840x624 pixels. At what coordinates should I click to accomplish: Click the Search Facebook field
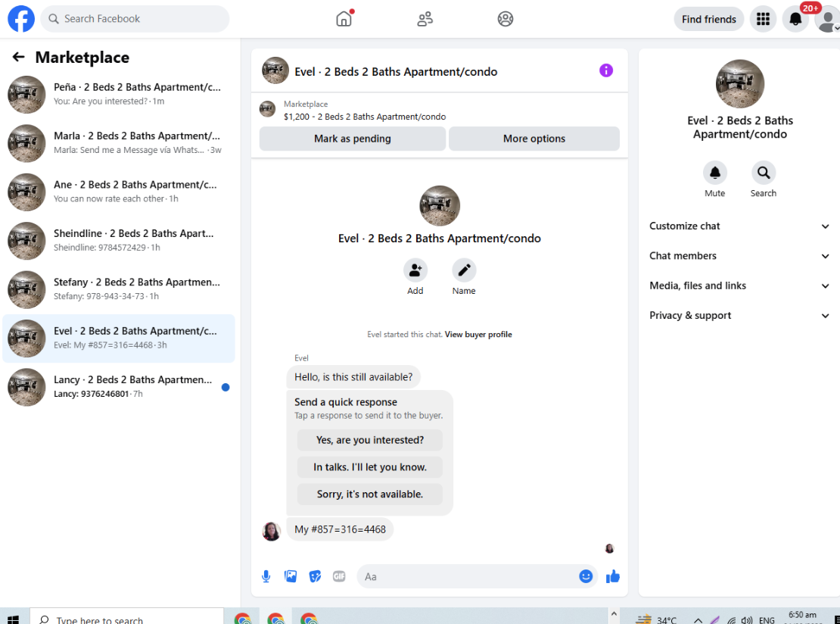135,19
